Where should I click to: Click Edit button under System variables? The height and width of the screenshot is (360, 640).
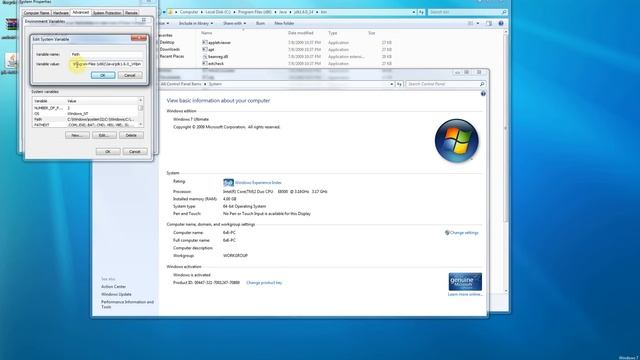(104, 135)
